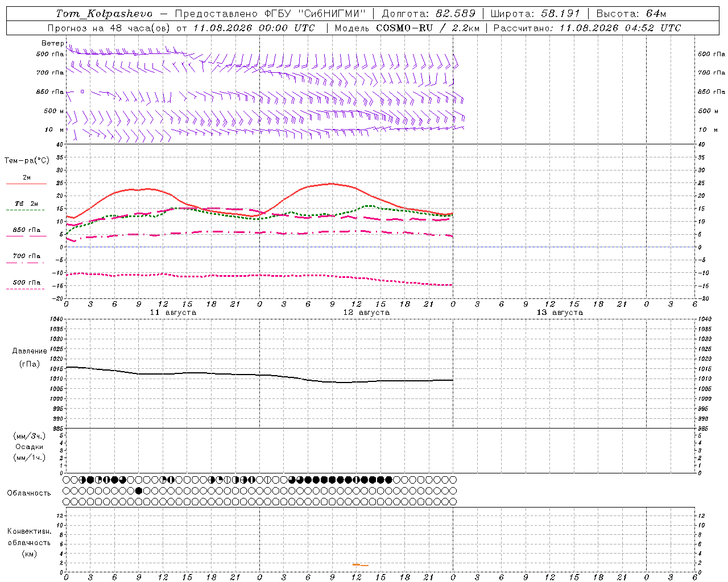
Task: Click the Модель COSMO-RU / 2.2км label
Action: 407,28
